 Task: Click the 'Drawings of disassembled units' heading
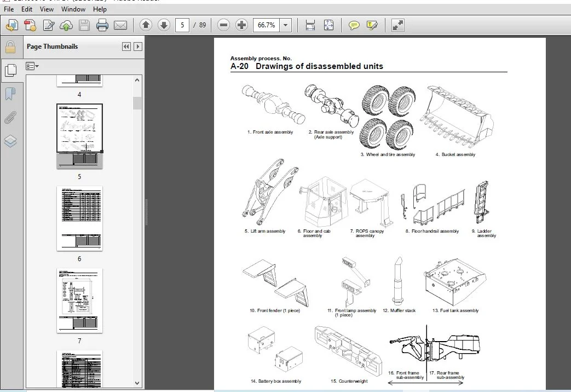pyautogui.click(x=319, y=66)
